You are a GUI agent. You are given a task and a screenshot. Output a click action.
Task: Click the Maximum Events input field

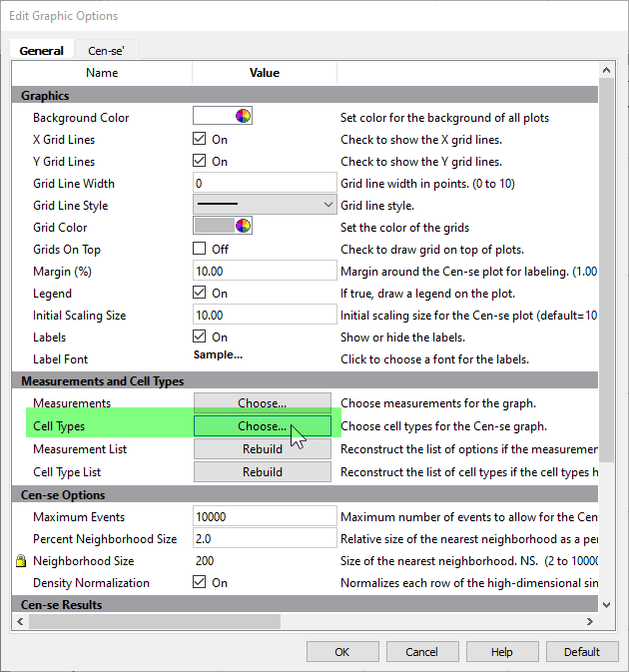click(265, 516)
